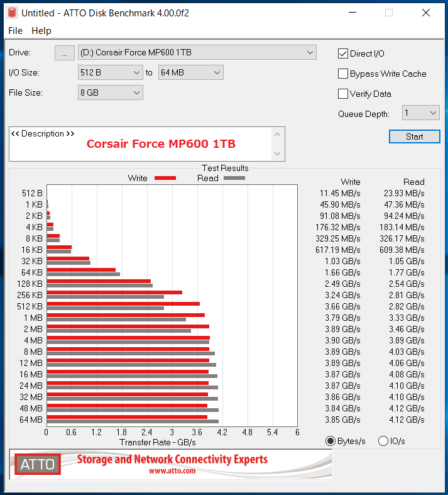
Task: Click the 16 MB read value 4.08 GB/s
Action: [407, 375]
